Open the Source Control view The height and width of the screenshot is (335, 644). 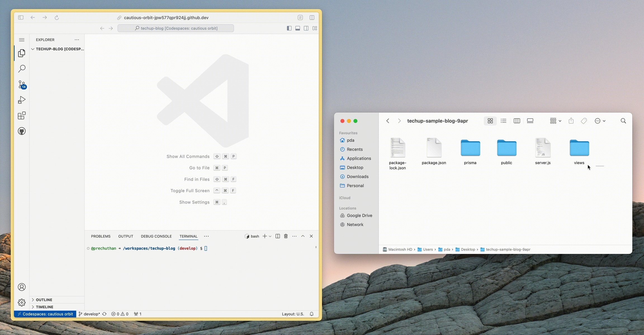click(x=22, y=84)
